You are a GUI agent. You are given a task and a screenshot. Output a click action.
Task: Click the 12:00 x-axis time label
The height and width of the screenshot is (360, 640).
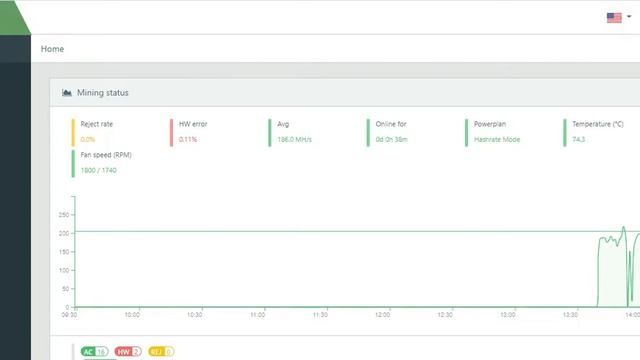click(x=382, y=315)
